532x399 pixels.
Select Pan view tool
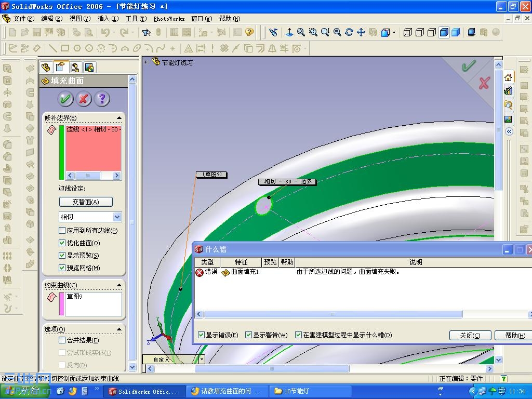click(x=361, y=32)
